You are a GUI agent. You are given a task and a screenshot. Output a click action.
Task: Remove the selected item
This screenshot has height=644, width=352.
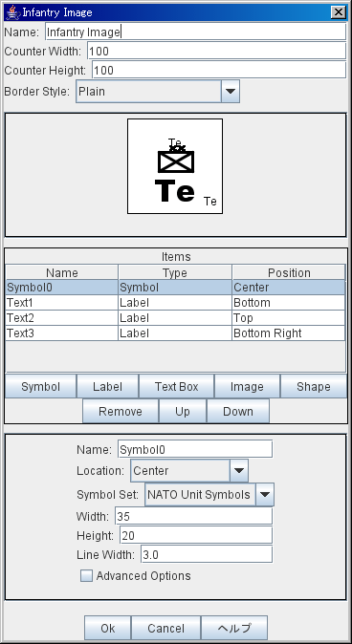[x=121, y=411]
